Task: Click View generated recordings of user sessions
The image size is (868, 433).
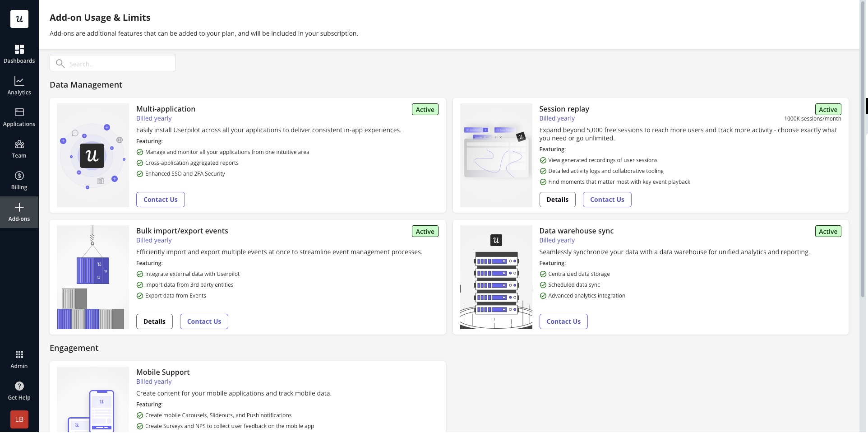Action: coord(603,160)
